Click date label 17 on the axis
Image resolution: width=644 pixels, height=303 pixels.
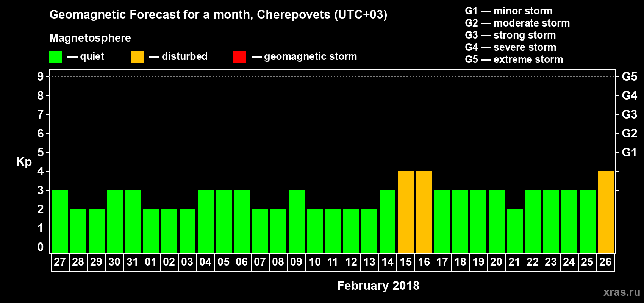click(442, 262)
